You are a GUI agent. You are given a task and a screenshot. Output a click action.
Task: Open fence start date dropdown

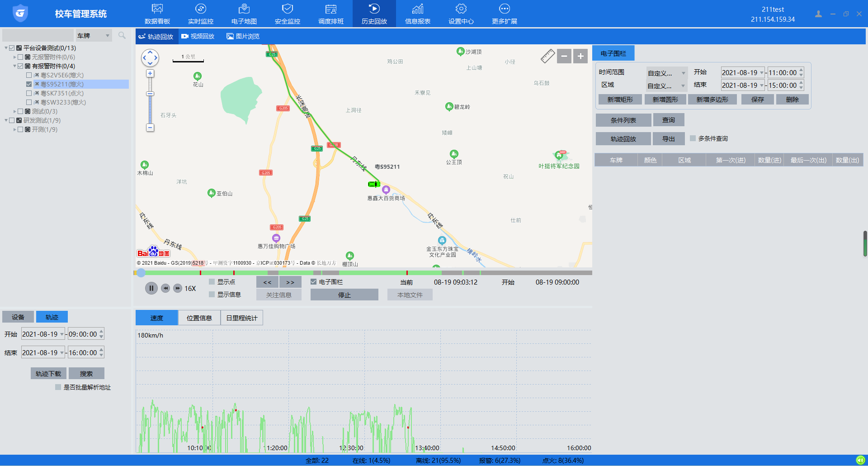(x=762, y=72)
